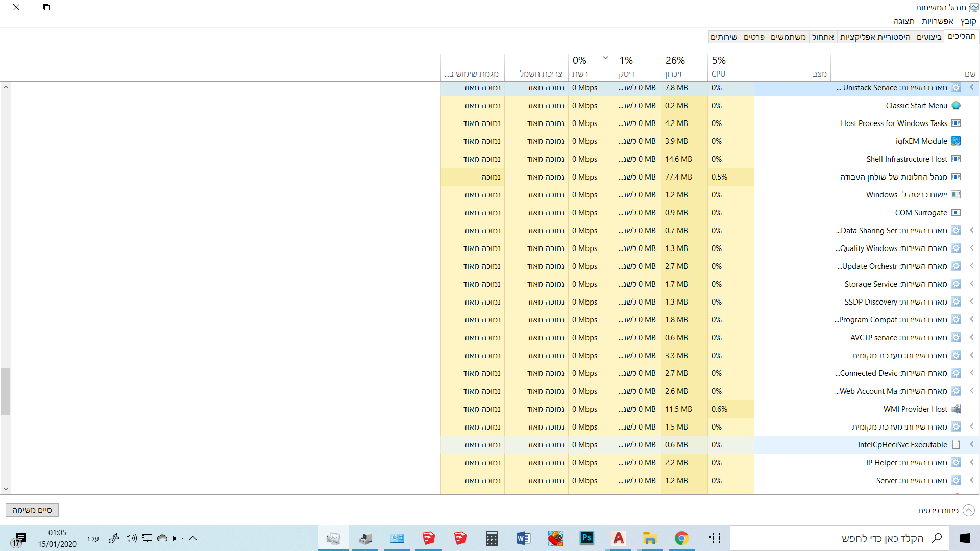Switch to the ביצועים (Performance) tab

coord(928,37)
